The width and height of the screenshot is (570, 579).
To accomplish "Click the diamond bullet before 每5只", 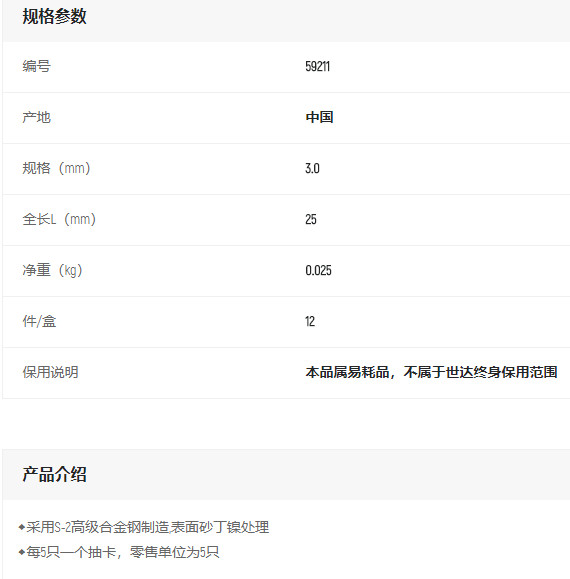I will pyautogui.click(x=21, y=552).
